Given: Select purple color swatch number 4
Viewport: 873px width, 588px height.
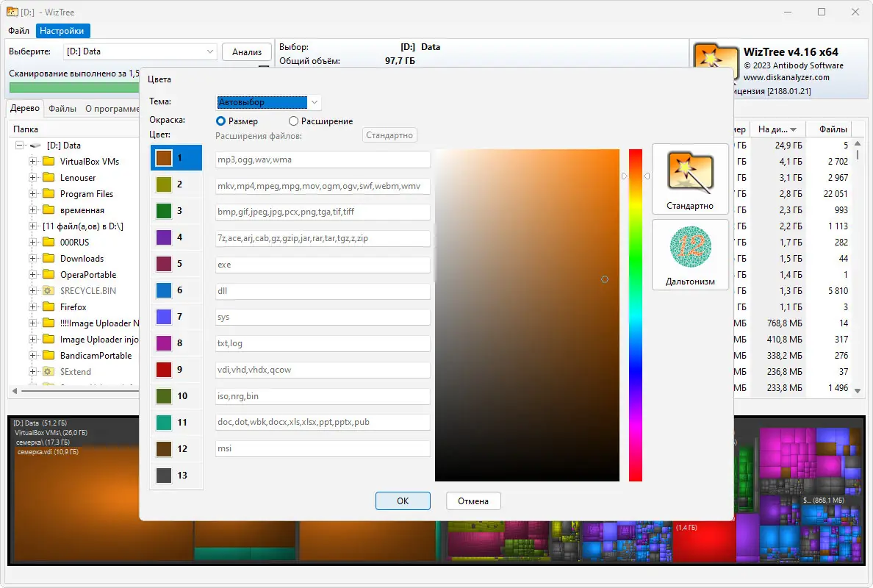Looking at the screenshot, I should (x=164, y=237).
